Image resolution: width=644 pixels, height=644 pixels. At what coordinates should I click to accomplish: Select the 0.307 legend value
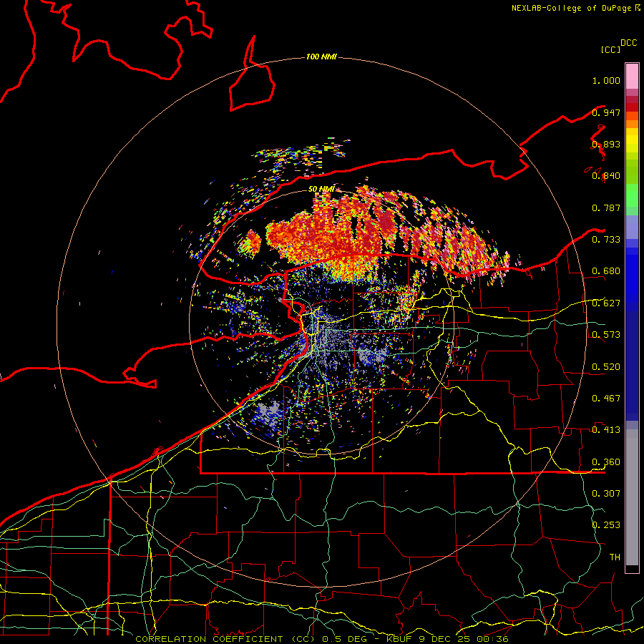[x=606, y=493]
